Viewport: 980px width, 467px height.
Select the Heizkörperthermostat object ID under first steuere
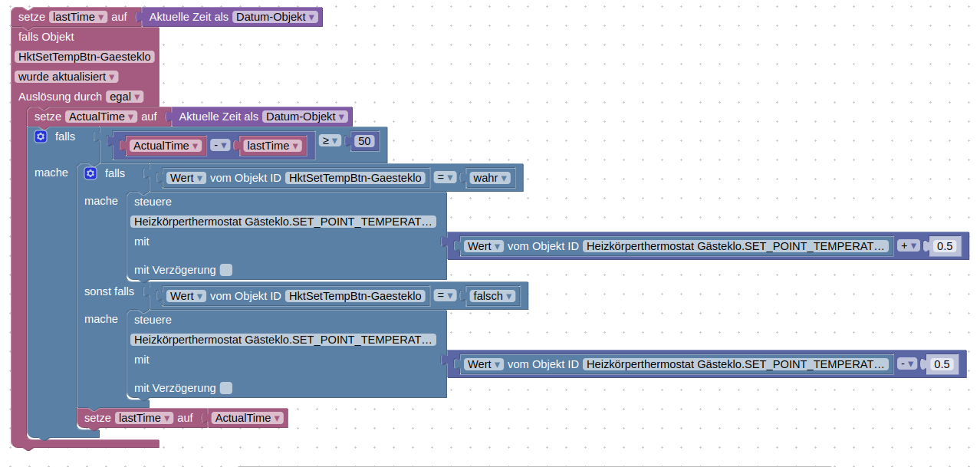click(284, 222)
